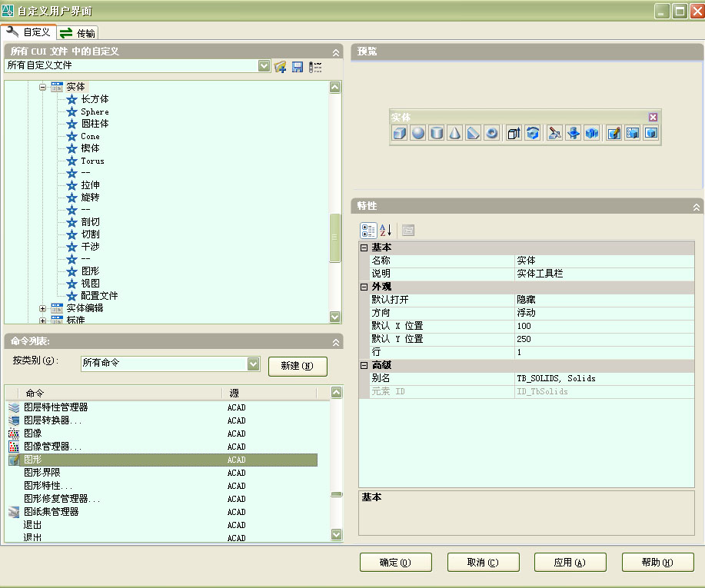
Task: Collapse the 实体 toolbar tree node
Action: point(42,87)
